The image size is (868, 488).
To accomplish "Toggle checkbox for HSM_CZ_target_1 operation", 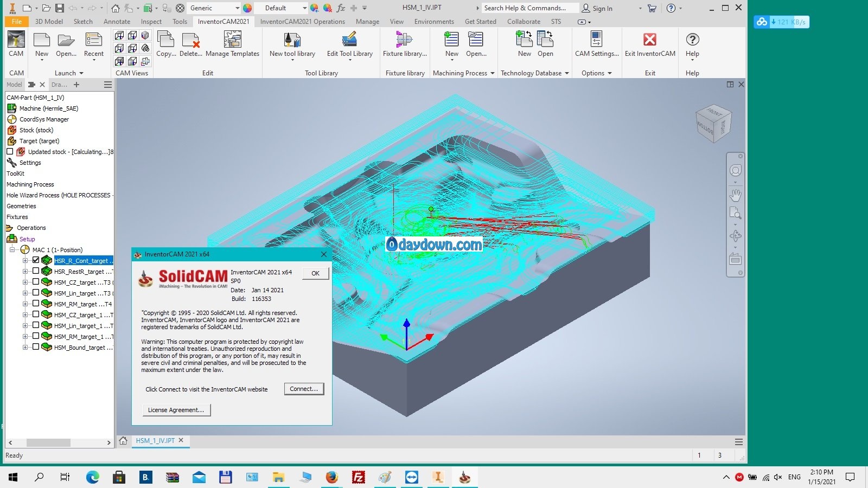I will pyautogui.click(x=36, y=314).
